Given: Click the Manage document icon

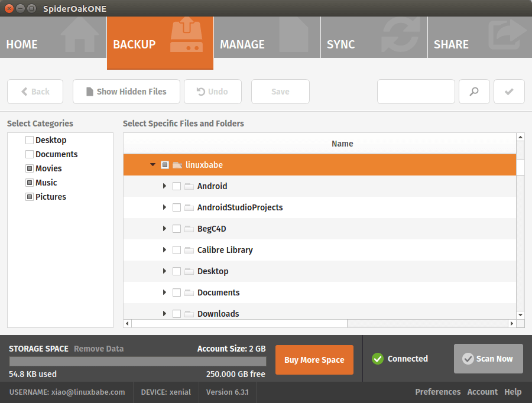Looking at the screenshot, I should coord(294,37).
